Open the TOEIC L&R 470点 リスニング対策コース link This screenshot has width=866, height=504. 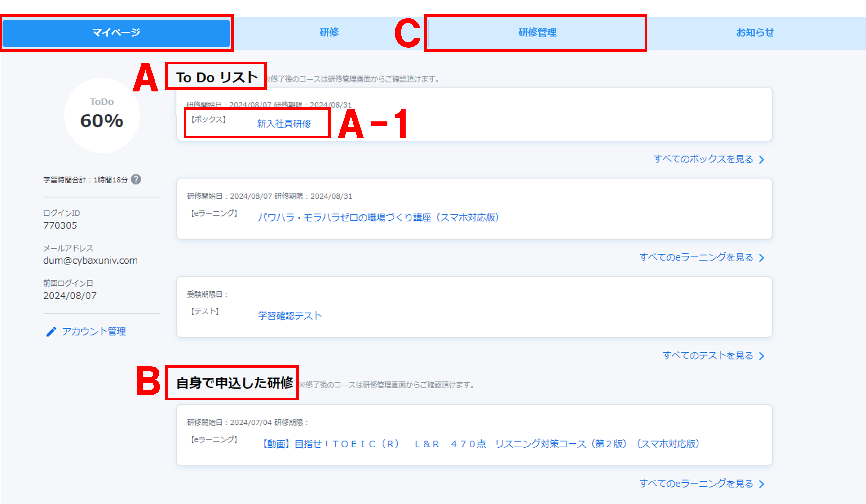(x=481, y=444)
